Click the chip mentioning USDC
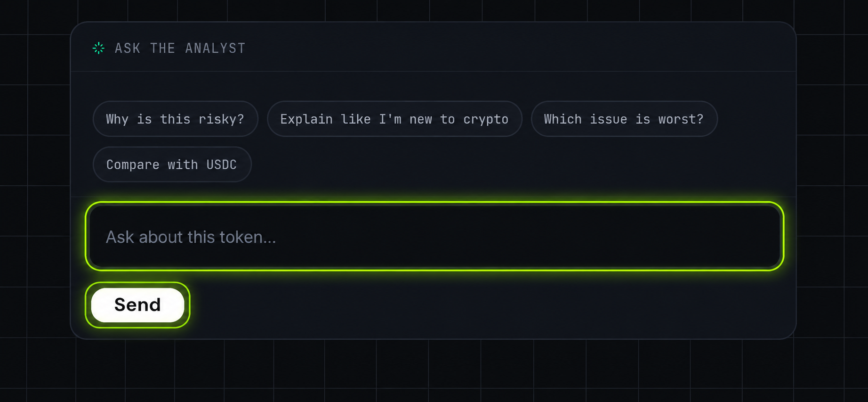Image resolution: width=868 pixels, height=402 pixels. [x=172, y=164]
